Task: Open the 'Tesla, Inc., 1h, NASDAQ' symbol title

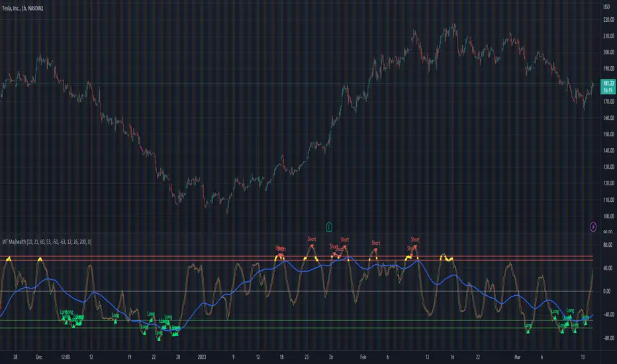Action: click(x=23, y=8)
